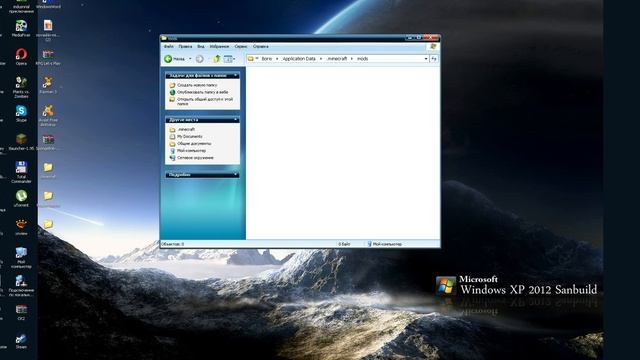The width and height of the screenshot is (640, 360).
Task: Select the orange spider desktop icon
Action: (x=21, y=227)
